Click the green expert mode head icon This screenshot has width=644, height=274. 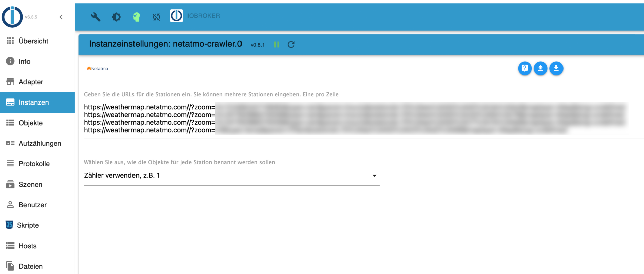(136, 17)
